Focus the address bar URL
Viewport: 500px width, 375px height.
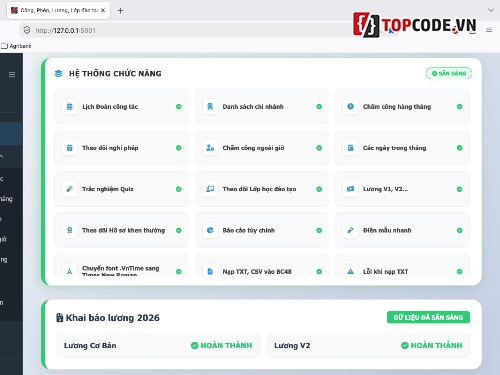[x=66, y=31]
